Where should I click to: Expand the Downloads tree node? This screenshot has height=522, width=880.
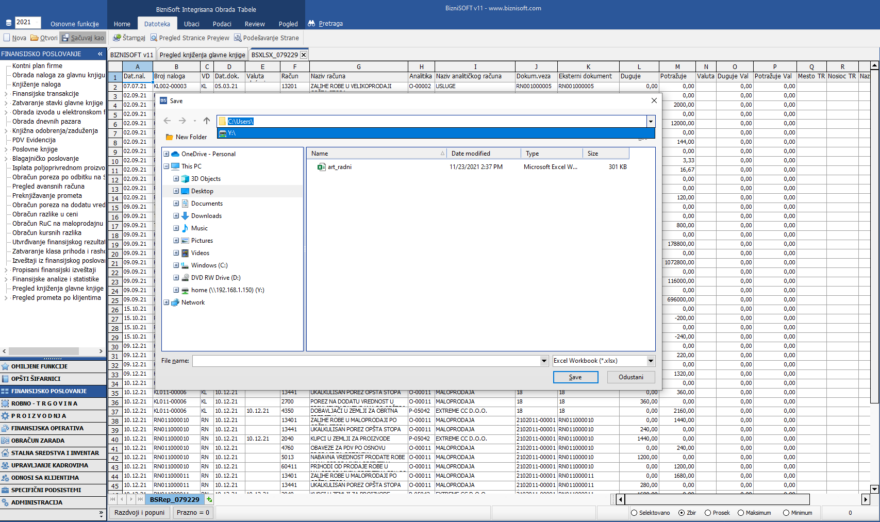[175, 215]
